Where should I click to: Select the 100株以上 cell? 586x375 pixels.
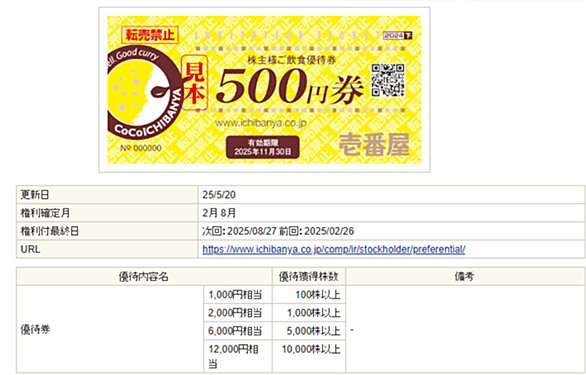[309, 295]
